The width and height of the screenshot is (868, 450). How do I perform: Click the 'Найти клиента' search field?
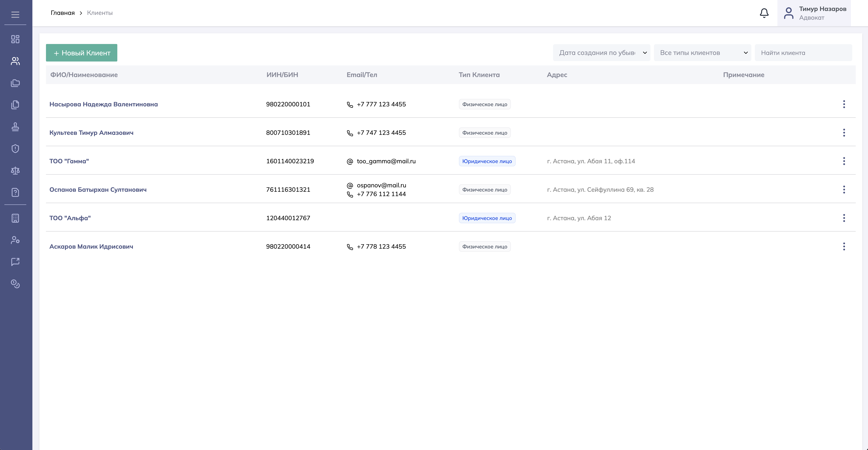tap(803, 53)
